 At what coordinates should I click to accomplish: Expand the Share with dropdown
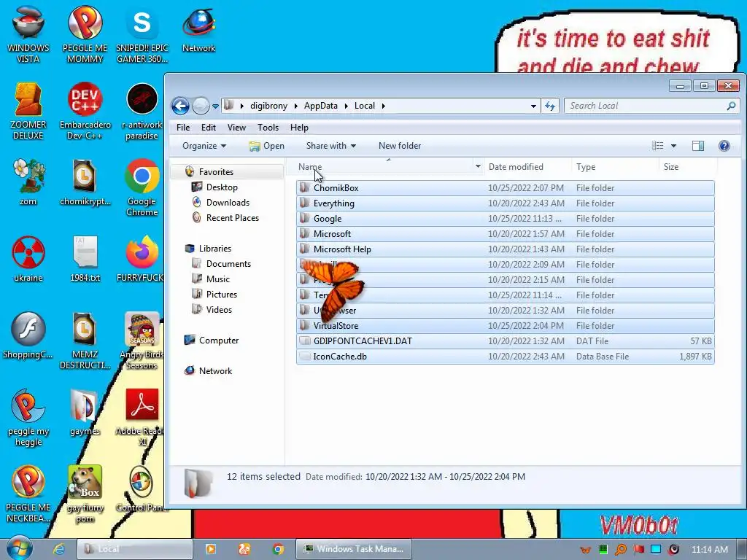[x=331, y=146]
